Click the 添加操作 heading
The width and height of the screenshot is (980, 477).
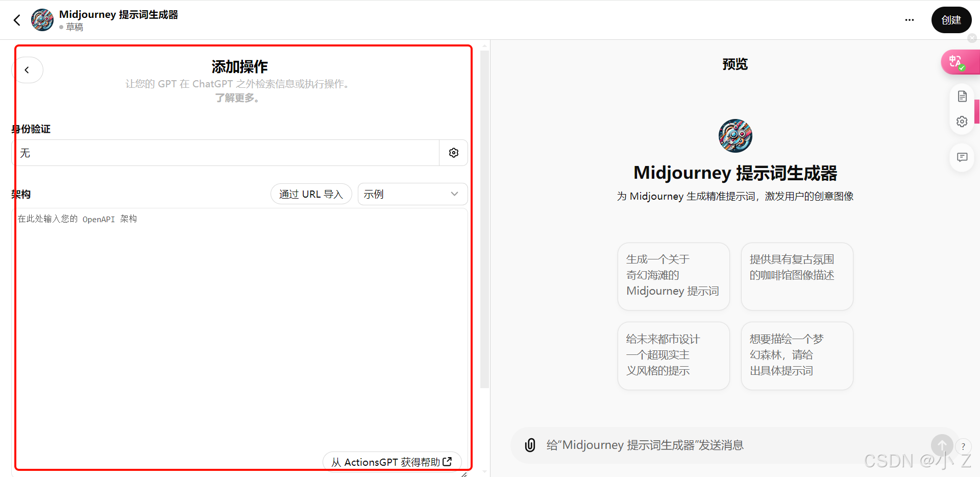click(x=239, y=66)
